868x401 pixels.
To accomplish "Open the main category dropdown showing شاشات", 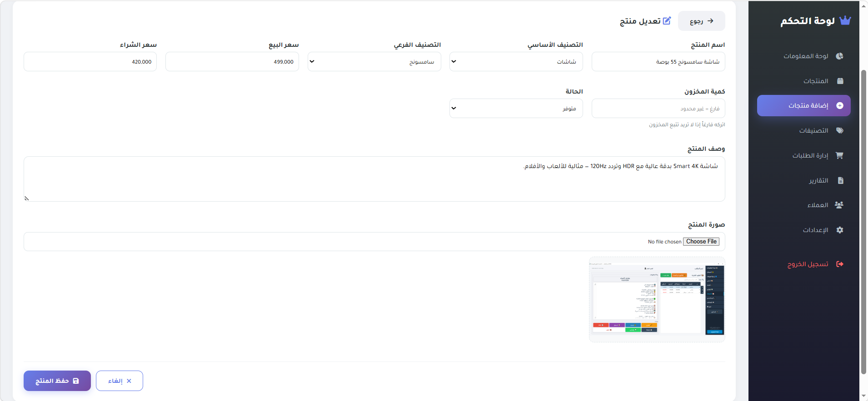I will point(516,62).
